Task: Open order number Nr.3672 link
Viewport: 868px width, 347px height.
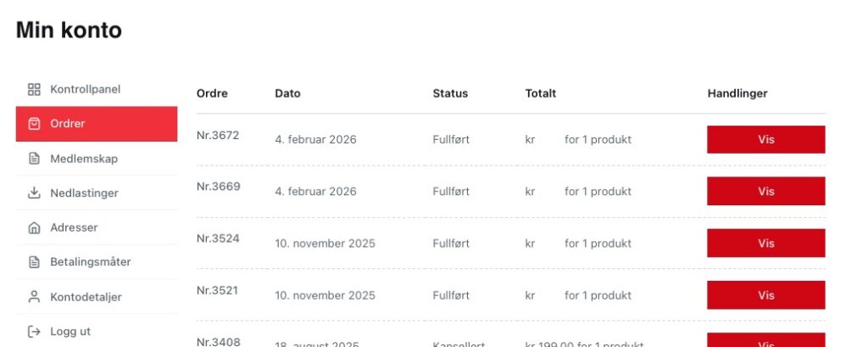Action: click(x=218, y=136)
